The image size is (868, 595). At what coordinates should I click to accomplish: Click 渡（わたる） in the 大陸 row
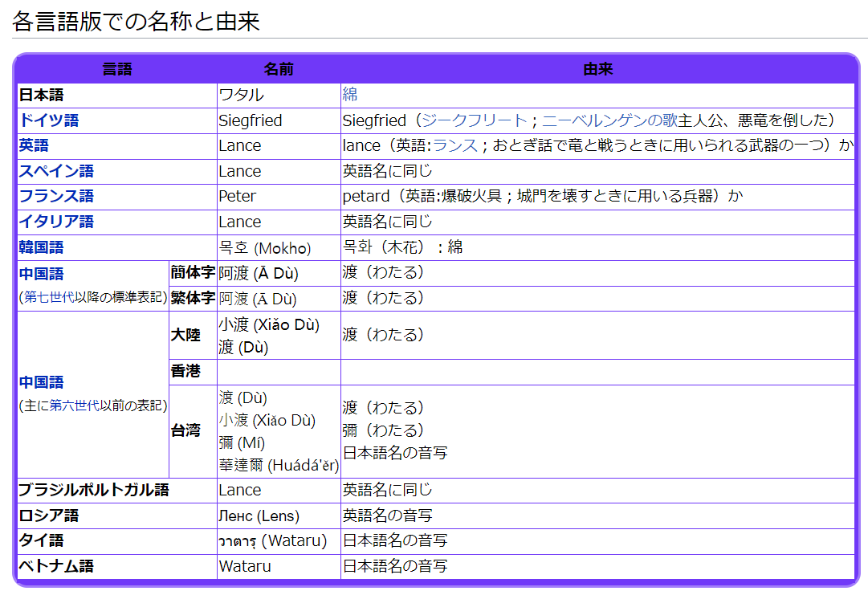(383, 335)
